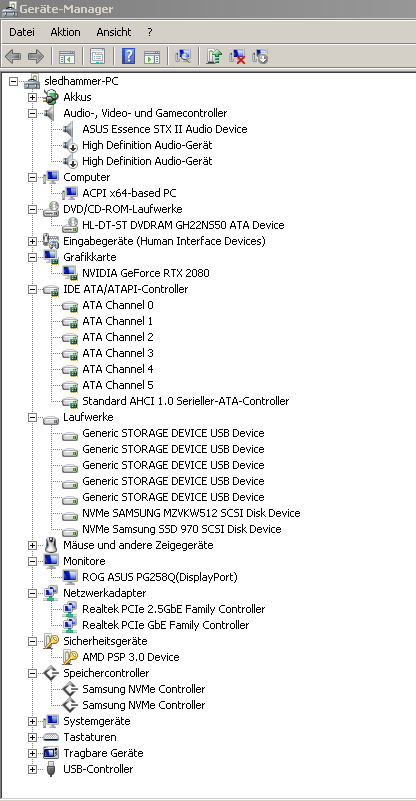Collapse the Laufwerke node
416x801 pixels.
coord(33,417)
